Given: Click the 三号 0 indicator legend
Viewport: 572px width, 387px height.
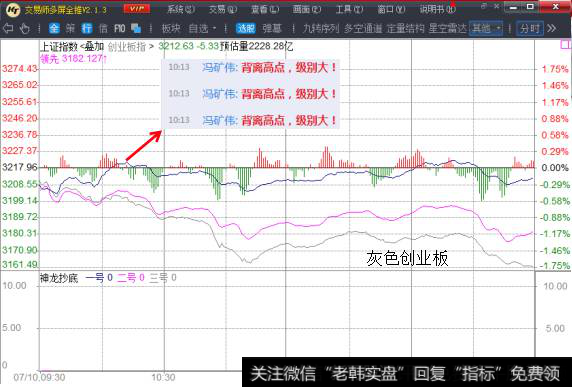Looking at the screenshot, I should pyautogui.click(x=163, y=278).
